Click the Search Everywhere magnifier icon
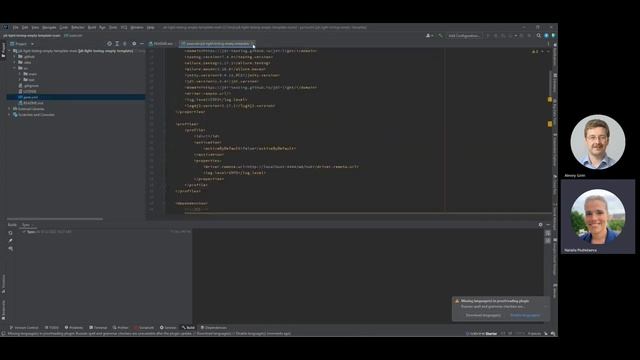 click(538, 36)
